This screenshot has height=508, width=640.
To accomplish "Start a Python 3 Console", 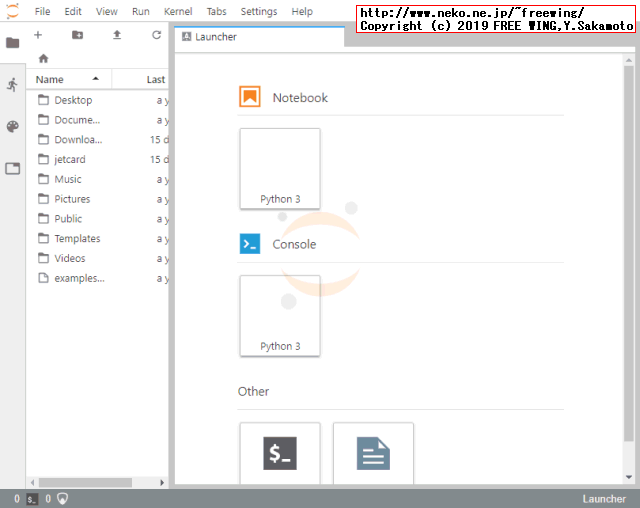I will coord(280,315).
